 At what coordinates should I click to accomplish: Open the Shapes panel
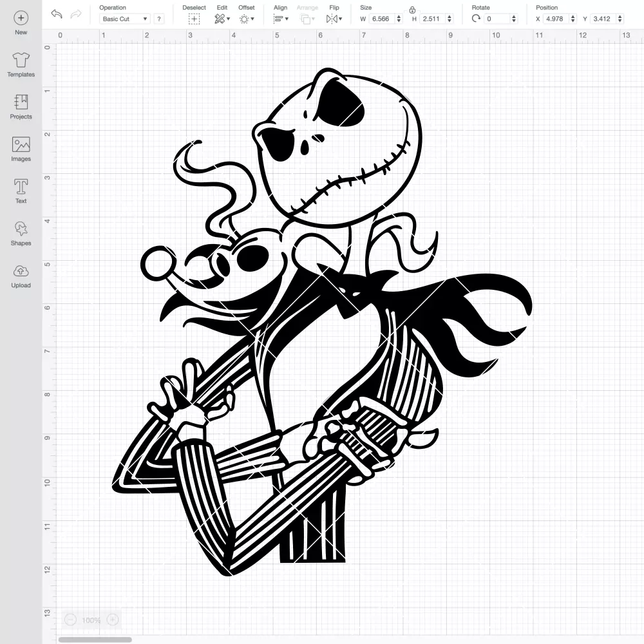[21, 234]
